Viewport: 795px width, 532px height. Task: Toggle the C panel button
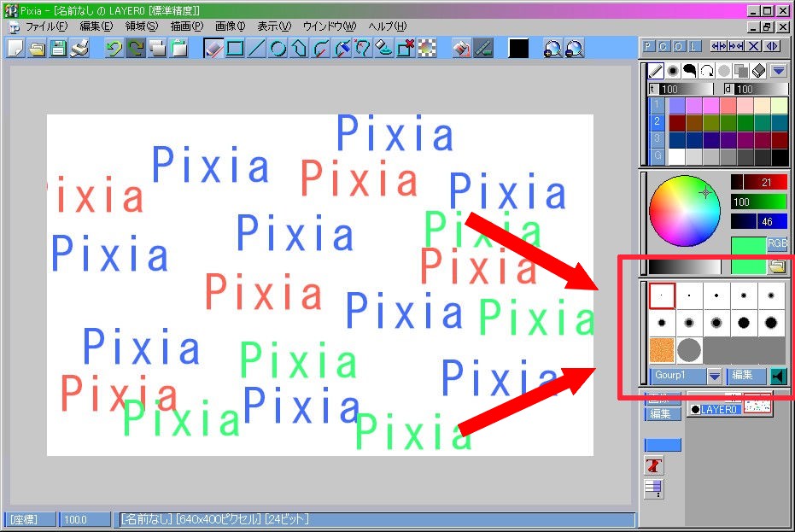click(663, 47)
